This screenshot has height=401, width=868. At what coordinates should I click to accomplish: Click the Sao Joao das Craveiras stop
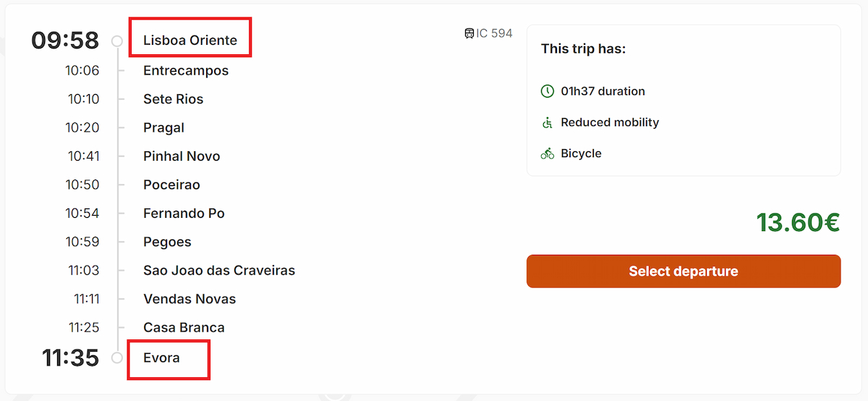coord(219,271)
